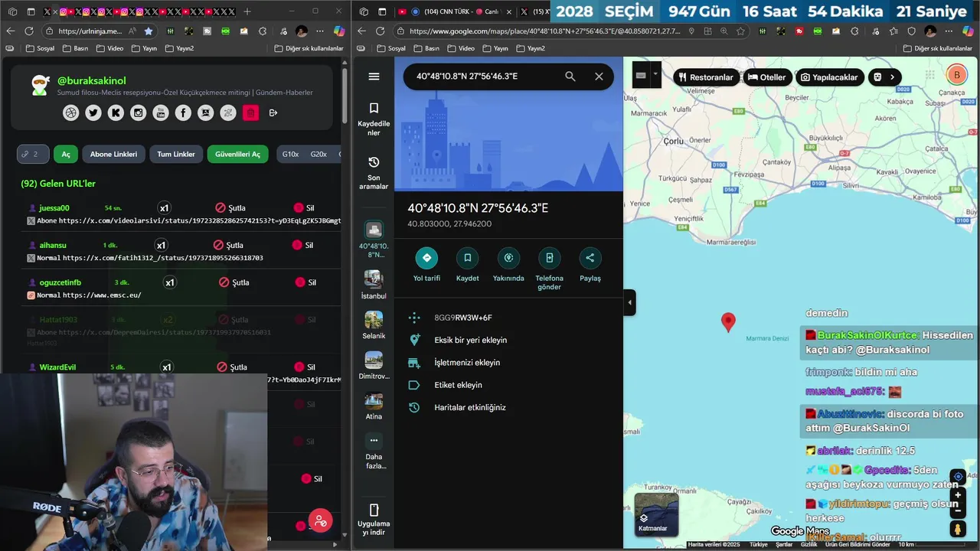Open Kaydedilenler saved places
Screen dimensions: 980x551
coord(374,119)
